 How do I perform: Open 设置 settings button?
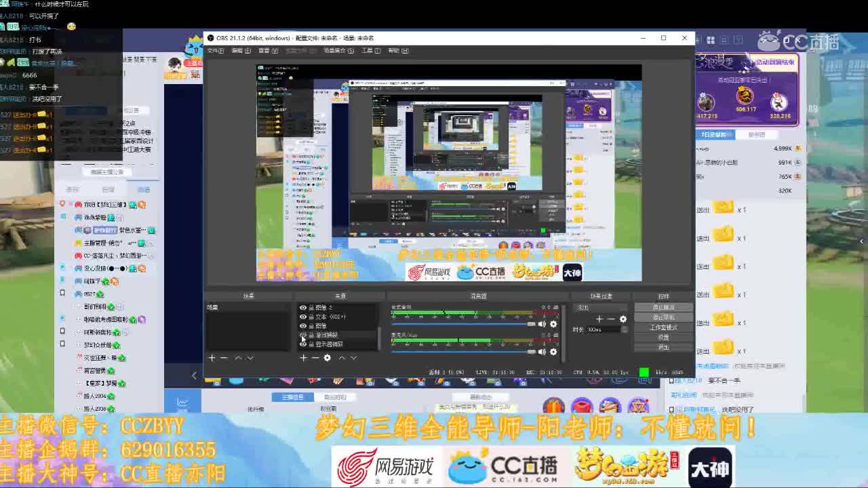coord(663,337)
